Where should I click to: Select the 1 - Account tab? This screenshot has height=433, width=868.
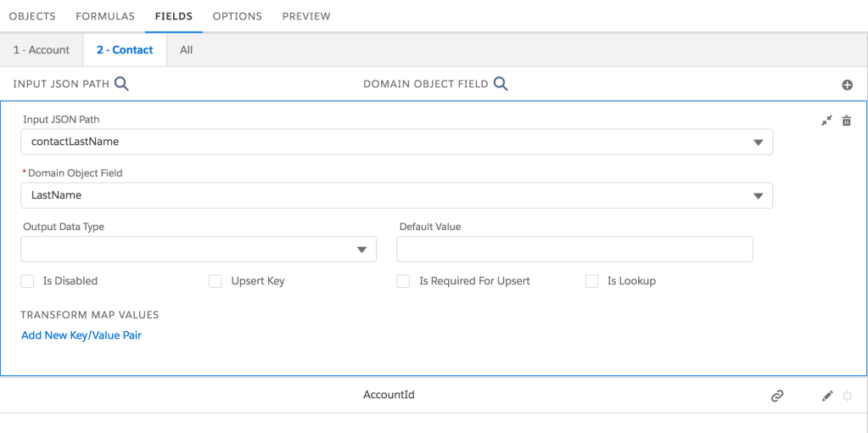(x=42, y=50)
